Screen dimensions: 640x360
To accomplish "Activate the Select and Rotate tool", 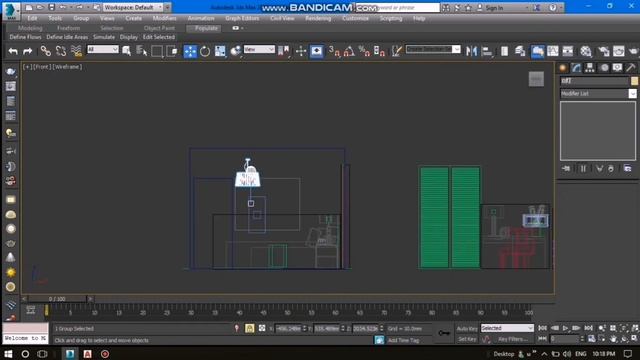I will [x=205, y=51].
